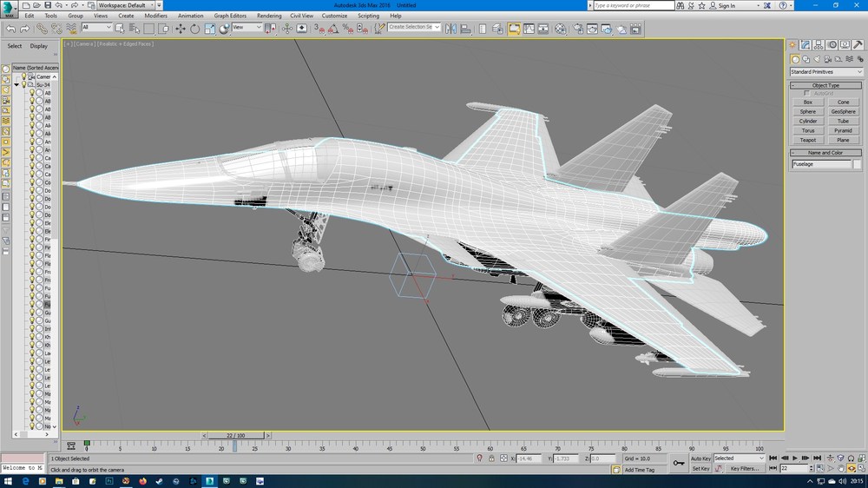Open the Key Filters dialog button
The image size is (868, 488).
coord(744,469)
